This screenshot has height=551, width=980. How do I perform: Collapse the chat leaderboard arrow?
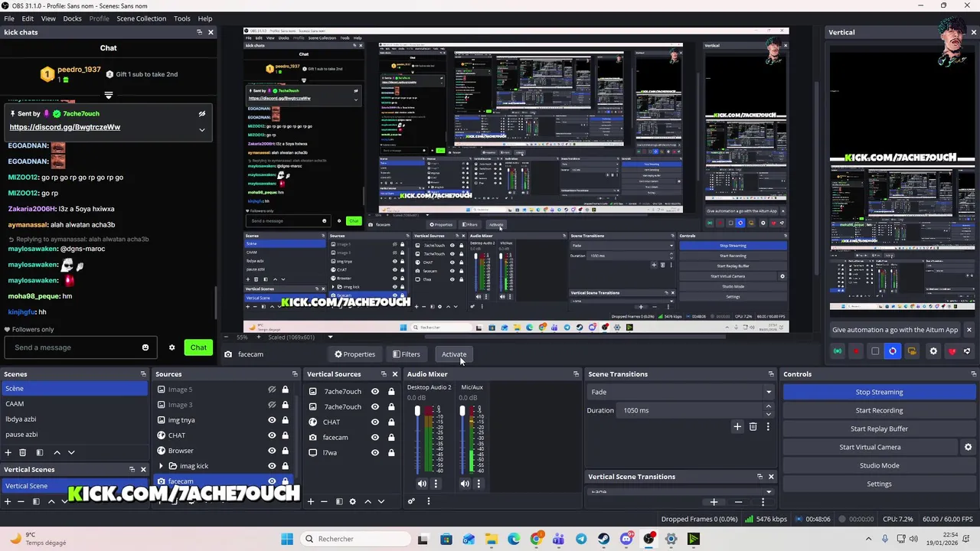(109, 96)
